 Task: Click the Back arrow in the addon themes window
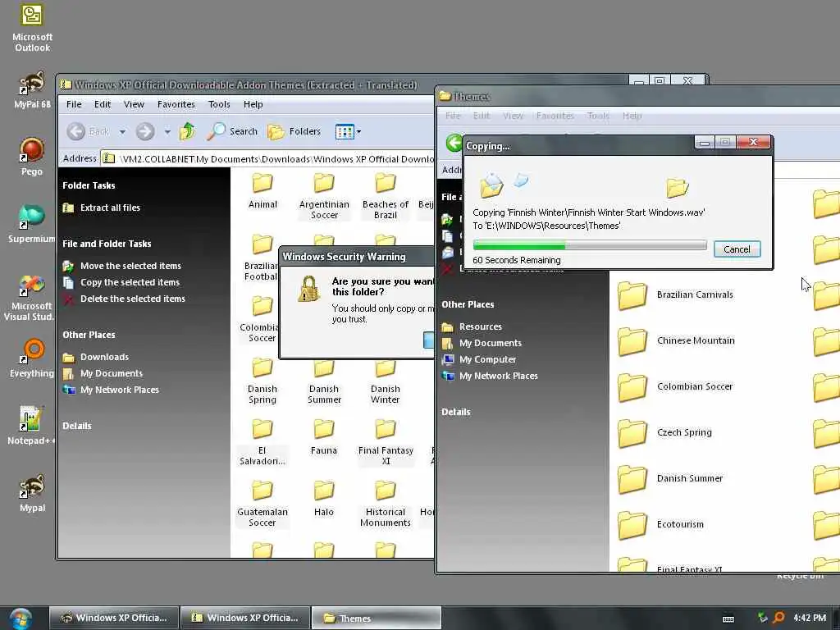pos(76,131)
